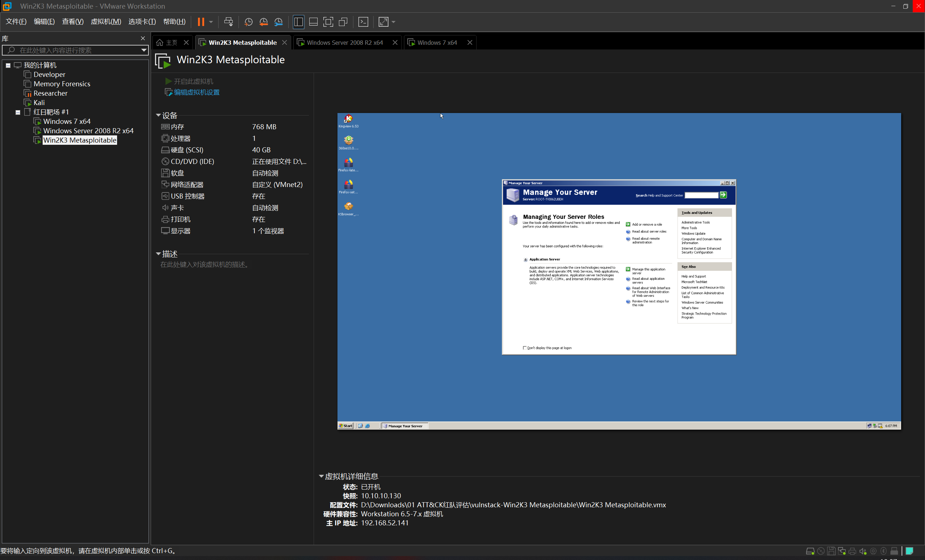Open the 文件(F) menu
Image resolution: width=925 pixels, height=560 pixels.
(16, 22)
